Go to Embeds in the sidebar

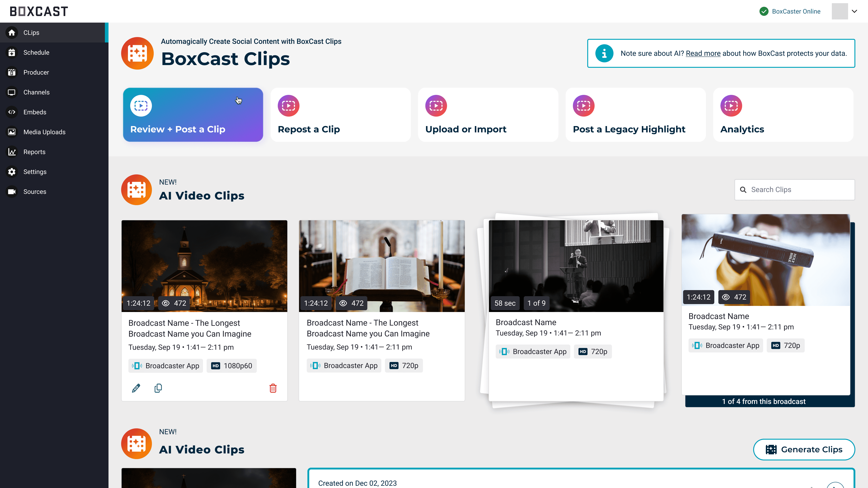coord(35,112)
